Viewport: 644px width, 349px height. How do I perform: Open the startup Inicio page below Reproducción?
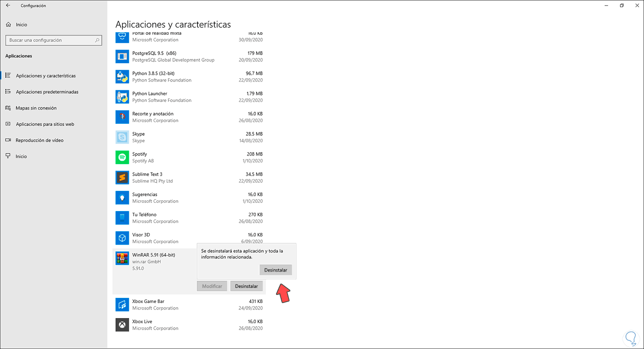21,156
